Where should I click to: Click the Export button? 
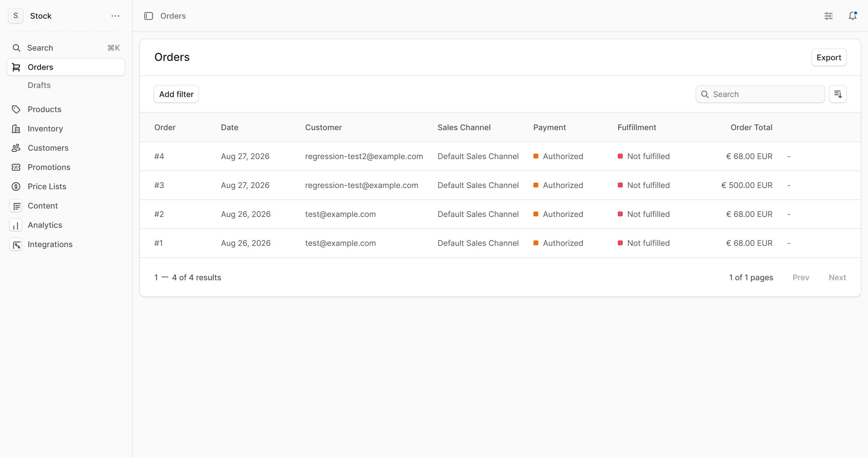(x=829, y=57)
